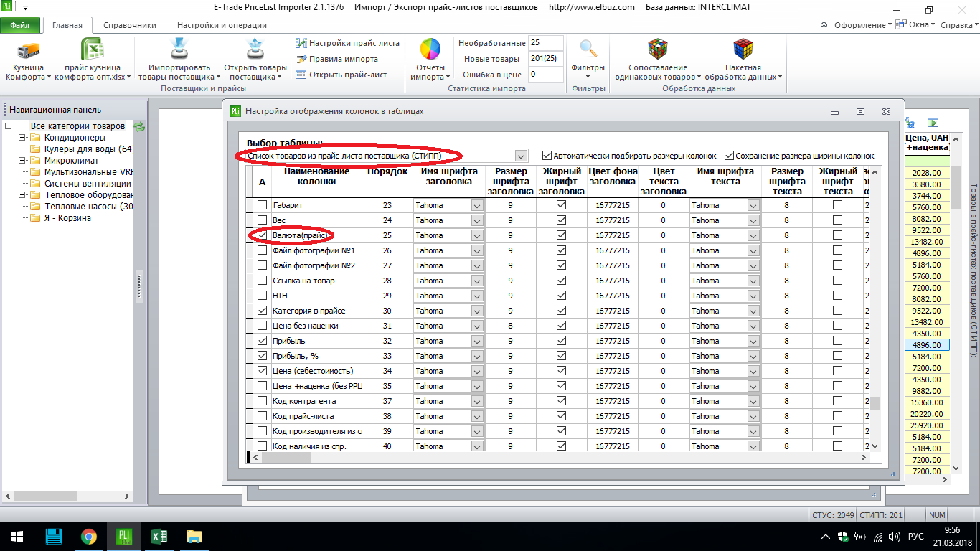Open the Справка menu
The width and height of the screenshot is (980, 551).
[x=959, y=25]
